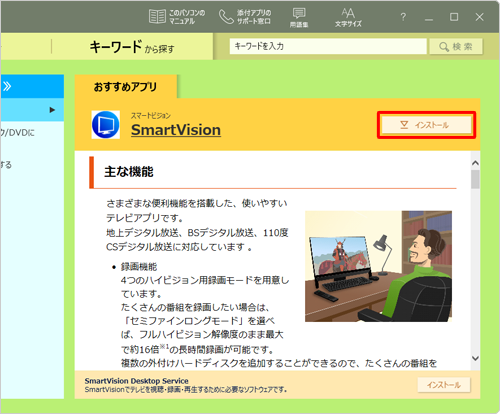Click the 主な機能 heading text
This screenshot has width=500, height=414.
(129, 172)
